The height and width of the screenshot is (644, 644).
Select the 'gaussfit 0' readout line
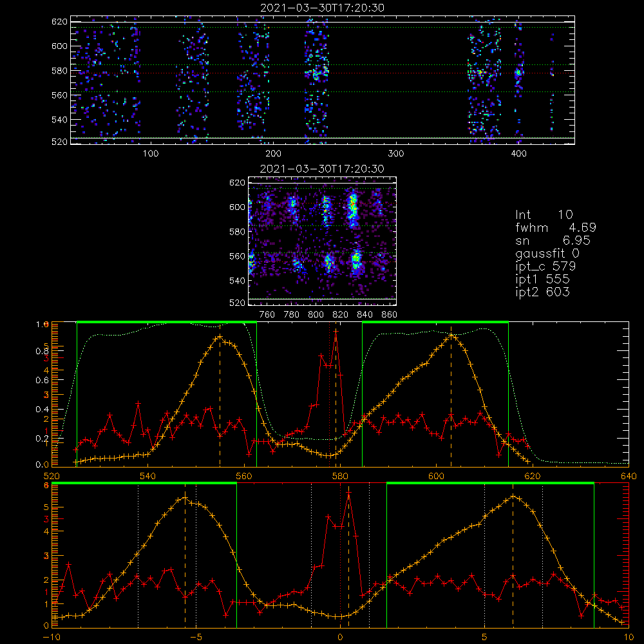(547, 253)
